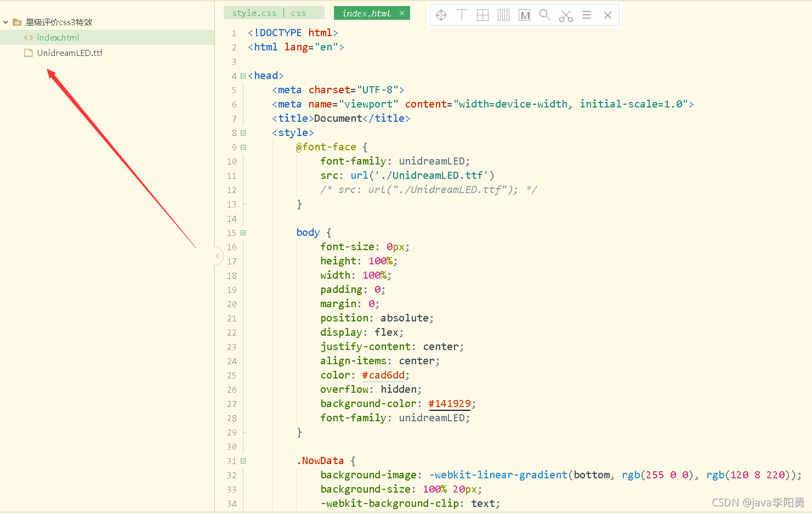
Task: Click the rgb(120 8 220) gradient color
Action: [x=749, y=475]
